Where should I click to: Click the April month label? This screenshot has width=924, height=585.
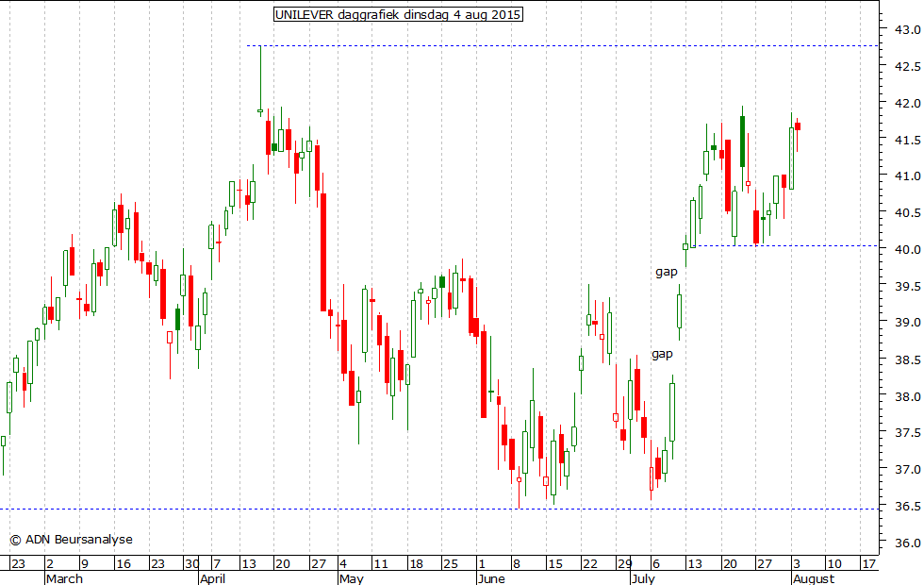pos(213,578)
